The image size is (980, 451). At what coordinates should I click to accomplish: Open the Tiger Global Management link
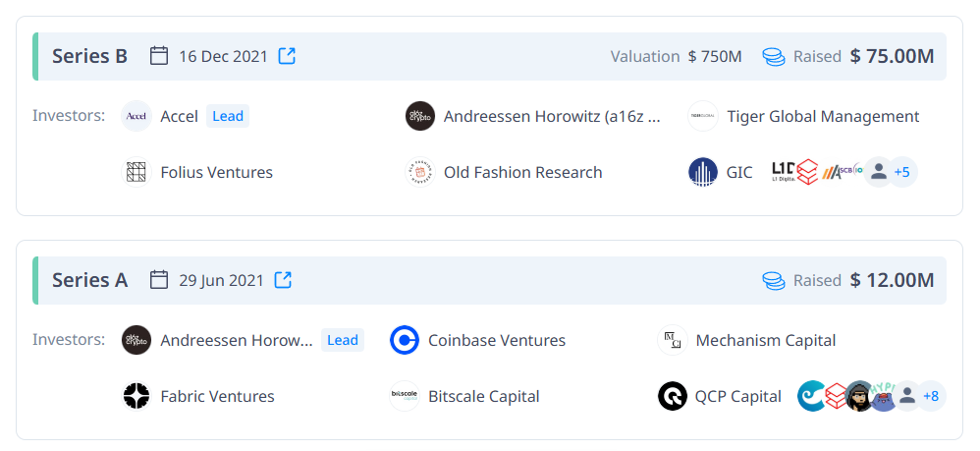click(x=823, y=116)
